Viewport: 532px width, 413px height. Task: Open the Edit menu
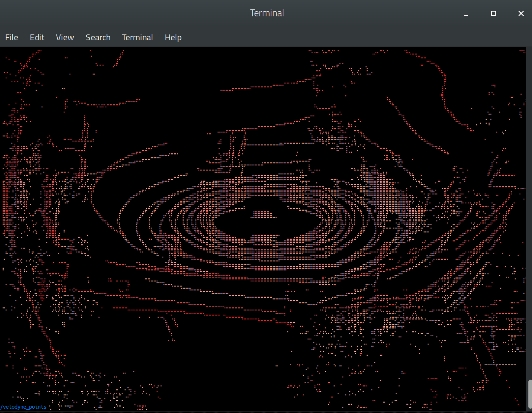[37, 37]
